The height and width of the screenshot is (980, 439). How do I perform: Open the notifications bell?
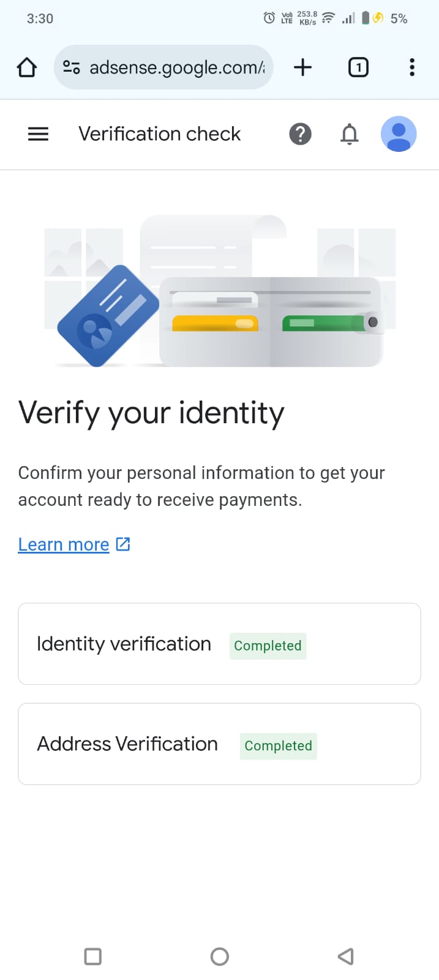[349, 134]
